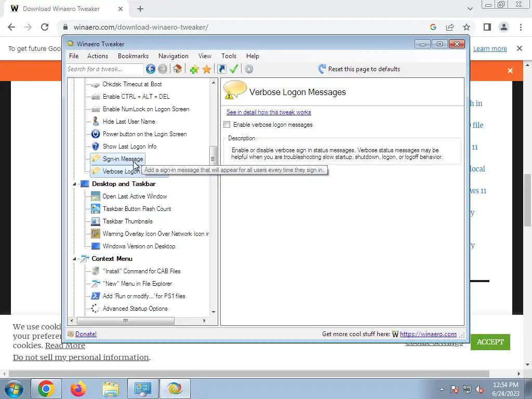Open 'Do not sell my personal information' link
Screen dimensions: 532x399
pos(81,357)
